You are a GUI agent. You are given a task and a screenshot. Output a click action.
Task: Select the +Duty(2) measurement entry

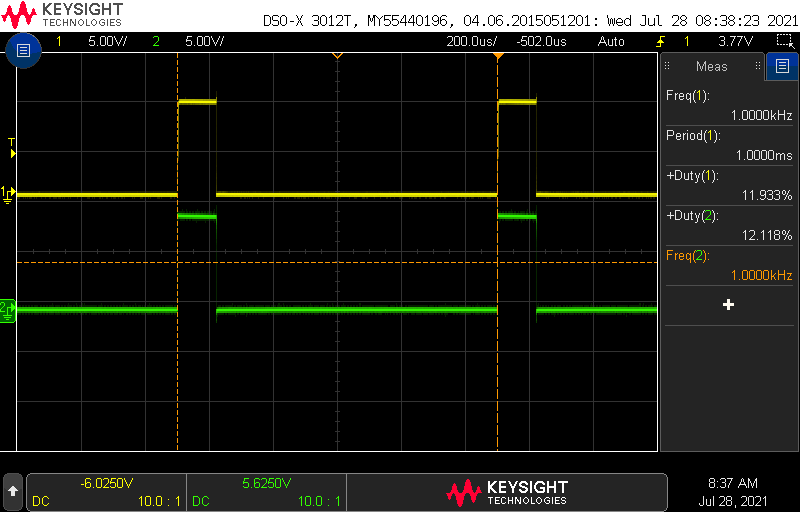coord(728,225)
